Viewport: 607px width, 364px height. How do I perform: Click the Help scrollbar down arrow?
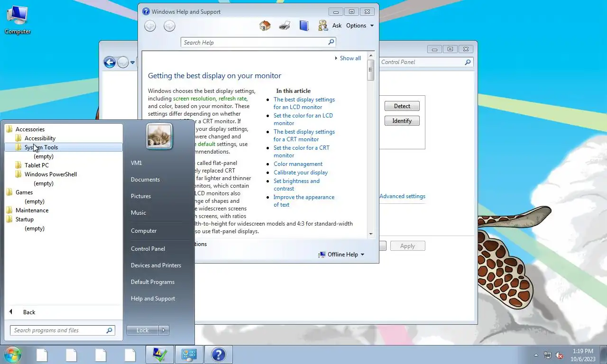point(371,234)
